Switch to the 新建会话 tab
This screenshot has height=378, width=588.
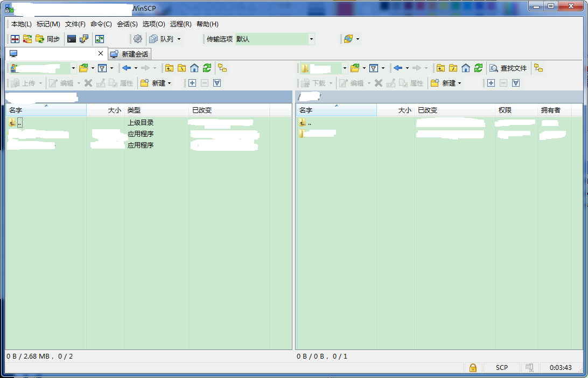point(130,54)
